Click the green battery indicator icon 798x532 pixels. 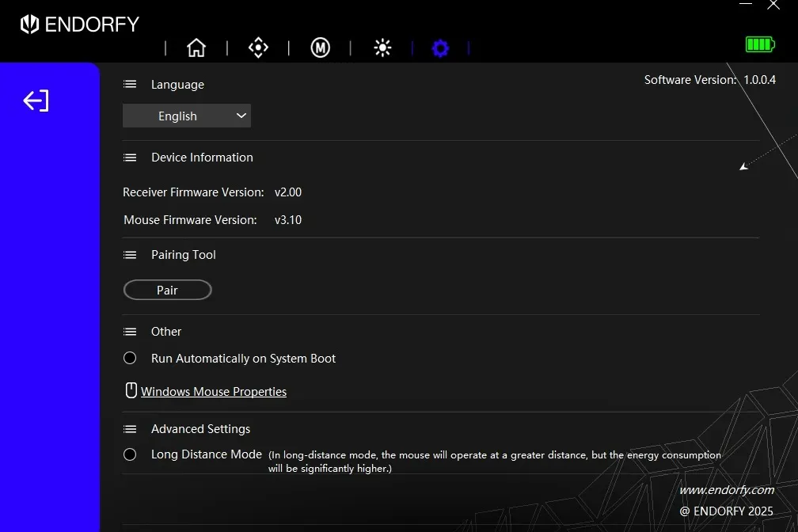[760, 44]
